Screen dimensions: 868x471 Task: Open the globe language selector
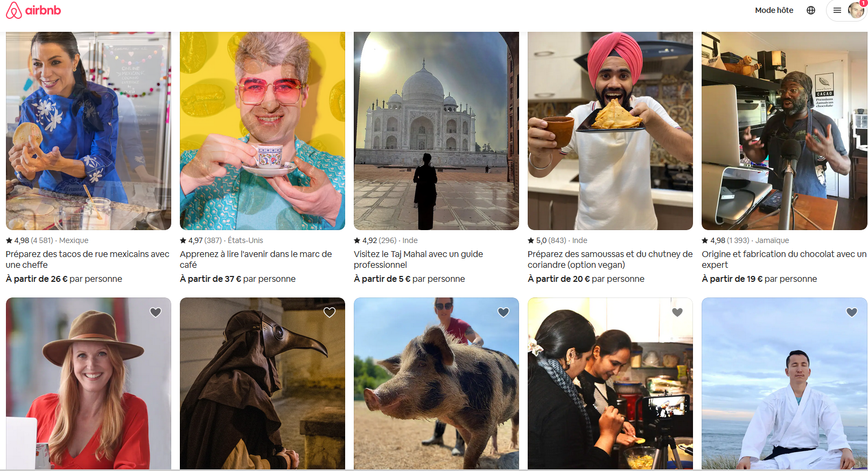[x=811, y=10]
